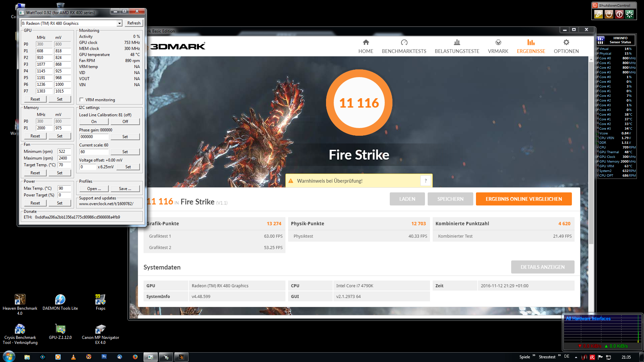644x362 pixels.
Task: Open GPU-Z desktop shortcut icon
Action: [60, 329]
